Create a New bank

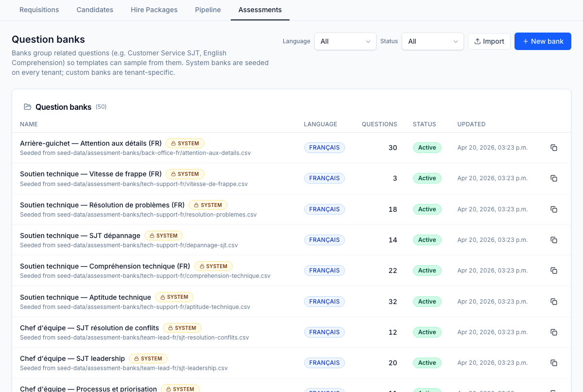[x=543, y=41]
